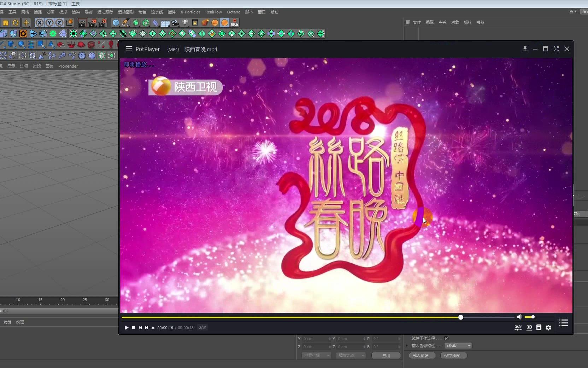The width and height of the screenshot is (588, 368).
Task: Play the video in PotPlayer
Action: point(126,328)
